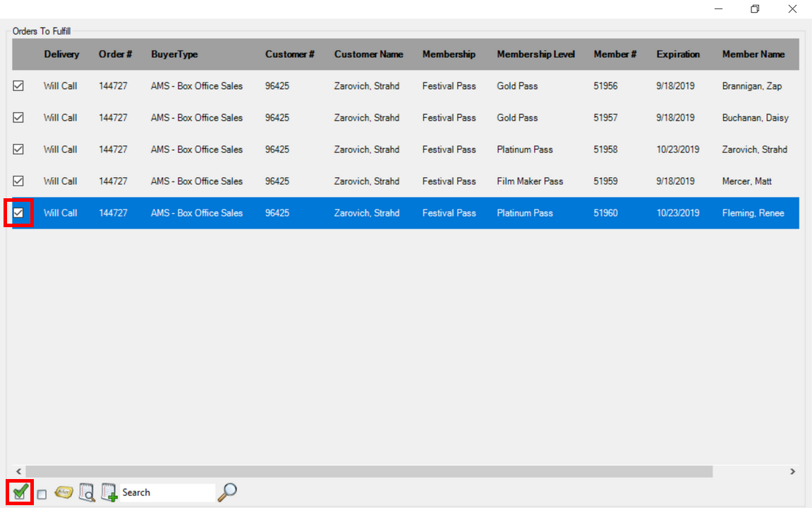Minimize the window
The width and height of the screenshot is (812, 508).
click(x=718, y=8)
